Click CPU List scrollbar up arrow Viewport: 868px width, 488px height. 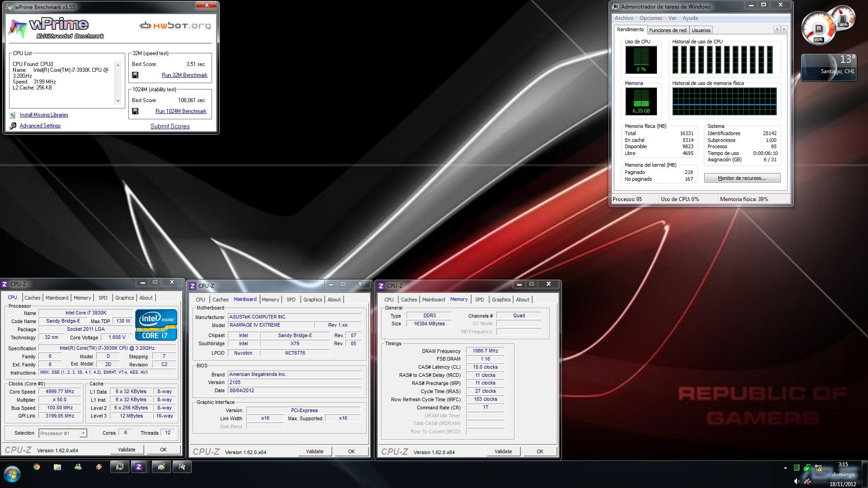[x=118, y=65]
